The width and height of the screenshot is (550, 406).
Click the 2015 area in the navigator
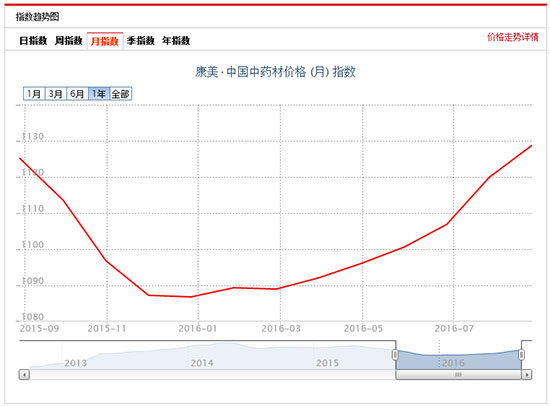(327, 363)
